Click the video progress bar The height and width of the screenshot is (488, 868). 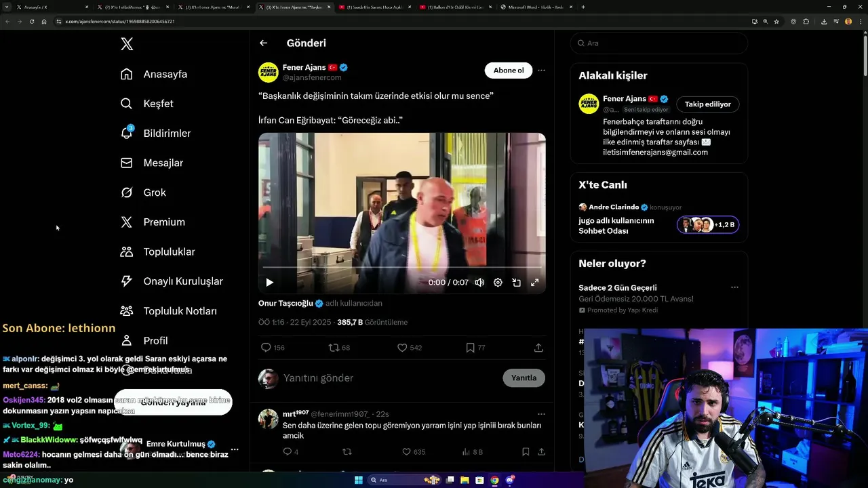(402, 268)
